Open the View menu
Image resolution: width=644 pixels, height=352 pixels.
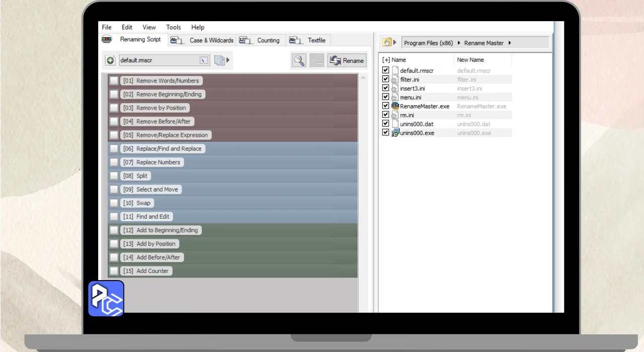149,27
